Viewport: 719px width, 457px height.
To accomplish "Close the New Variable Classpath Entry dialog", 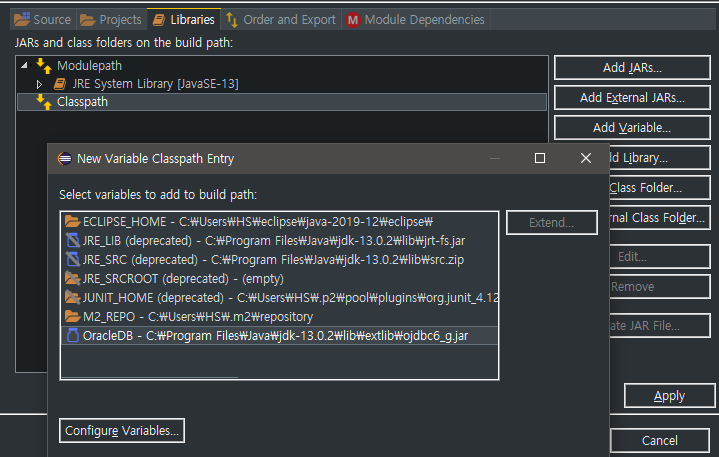I will click(586, 158).
